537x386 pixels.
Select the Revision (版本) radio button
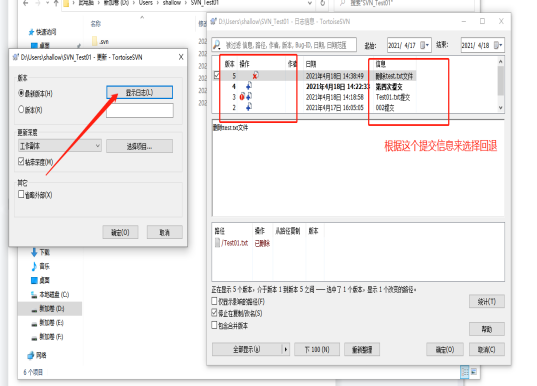[21, 110]
